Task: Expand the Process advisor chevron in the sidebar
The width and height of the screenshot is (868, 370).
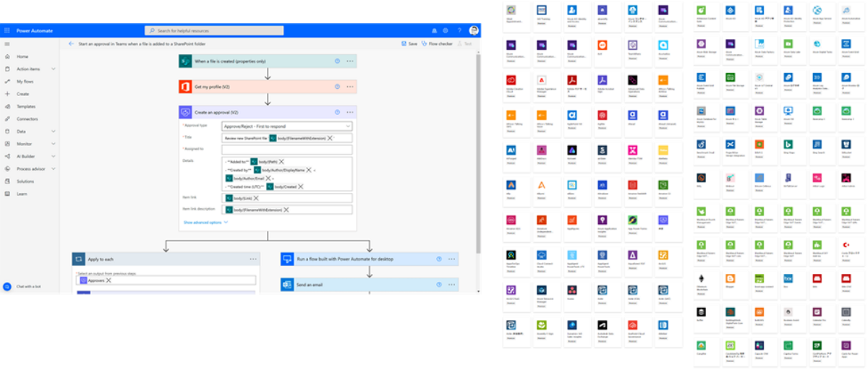Action: (x=54, y=168)
